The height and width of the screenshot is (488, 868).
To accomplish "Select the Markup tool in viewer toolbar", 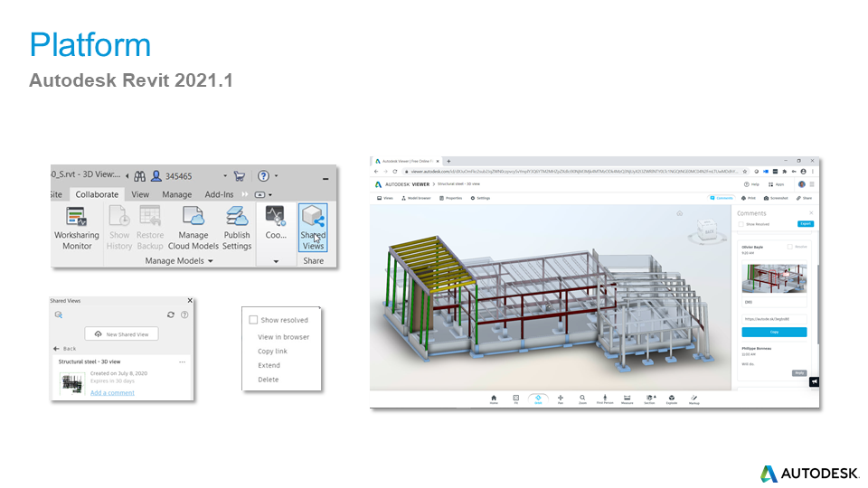I will click(x=694, y=399).
